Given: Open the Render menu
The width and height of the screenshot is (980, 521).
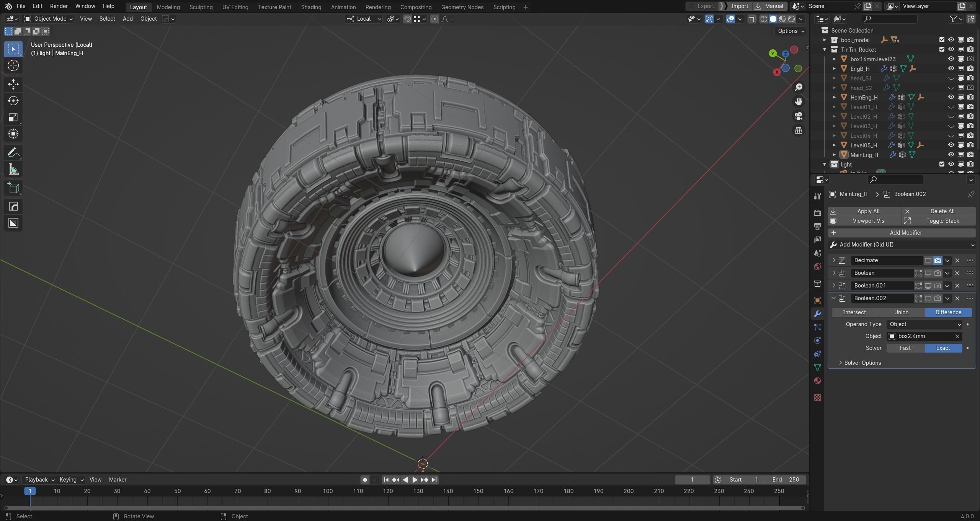Looking at the screenshot, I should point(59,6).
